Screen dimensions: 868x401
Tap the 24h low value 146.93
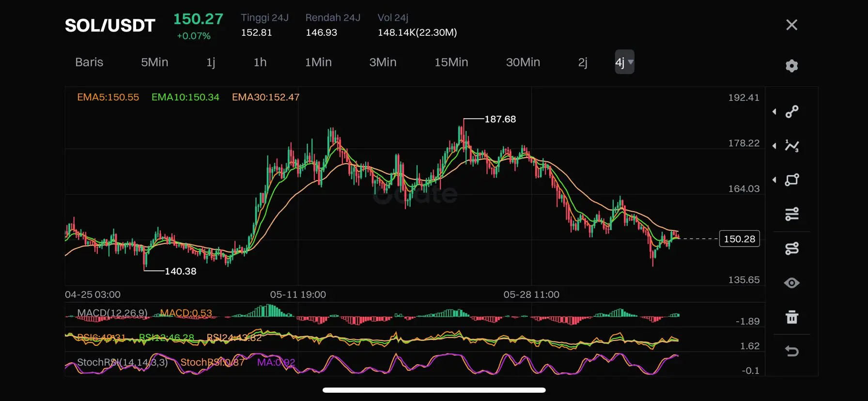click(x=321, y=32)
